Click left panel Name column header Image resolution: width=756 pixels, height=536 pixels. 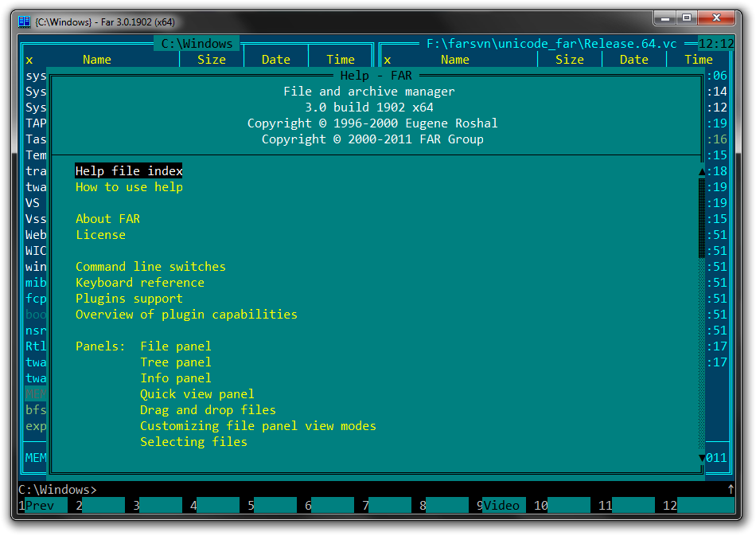click(x=96, y=60)
